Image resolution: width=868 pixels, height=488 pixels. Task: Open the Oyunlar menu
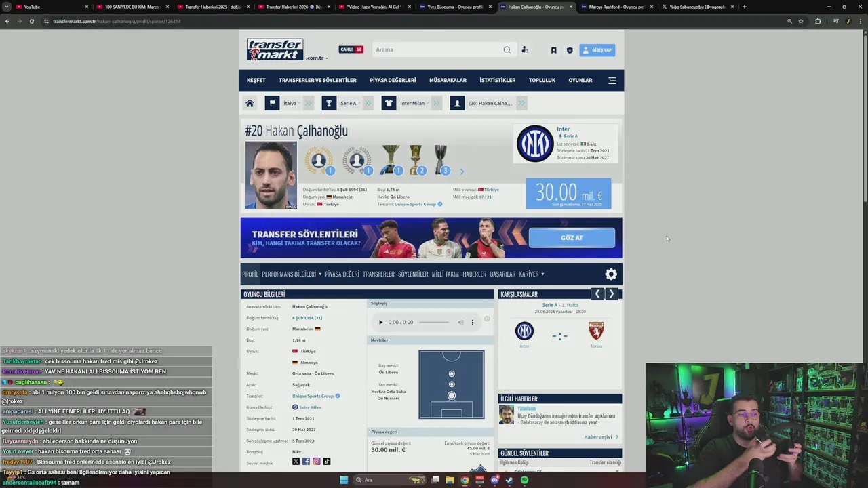pos(580,80)
